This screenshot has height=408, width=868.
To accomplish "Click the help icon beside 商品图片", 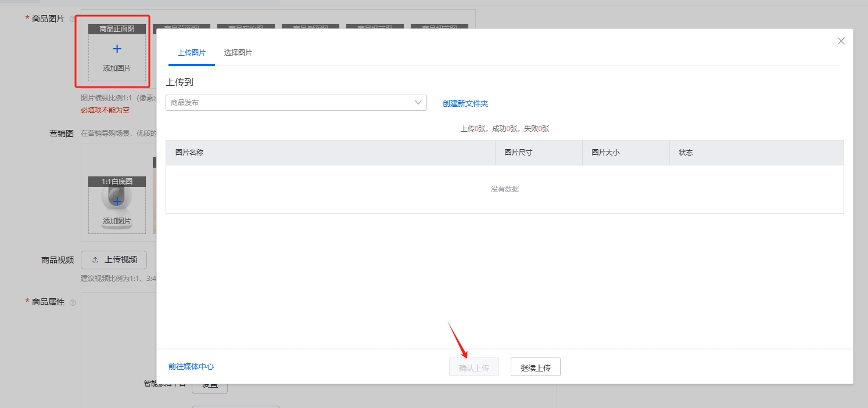I will [73, 19].
